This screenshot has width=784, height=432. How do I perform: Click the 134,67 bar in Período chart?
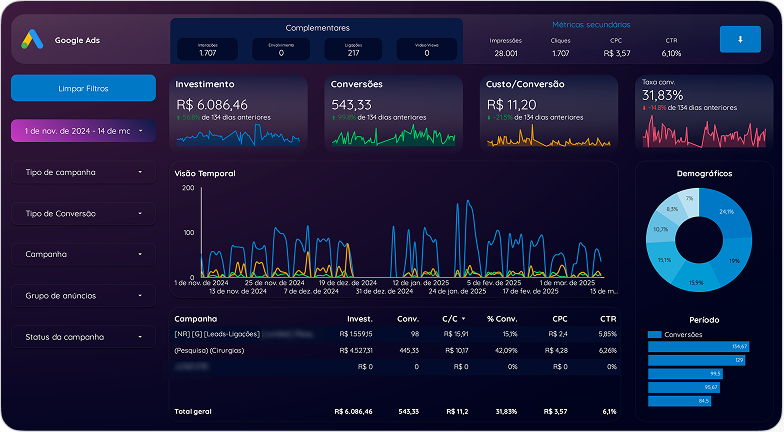tap(698, 346)
